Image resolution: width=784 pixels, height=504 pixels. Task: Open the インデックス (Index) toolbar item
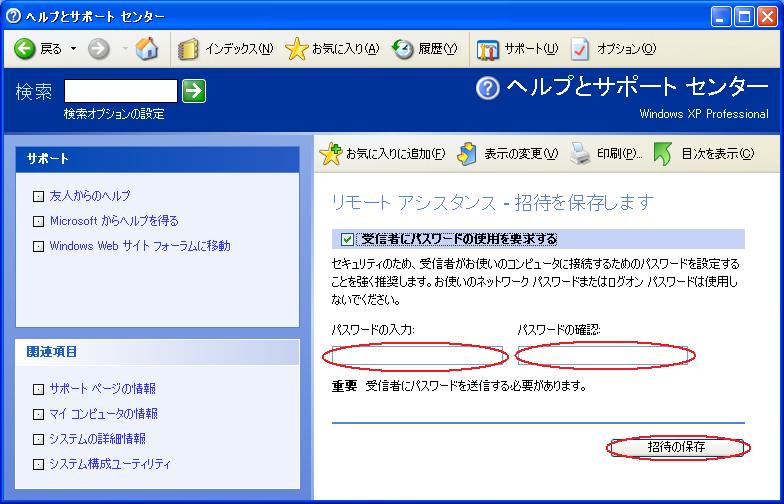[x=226, y=49]
